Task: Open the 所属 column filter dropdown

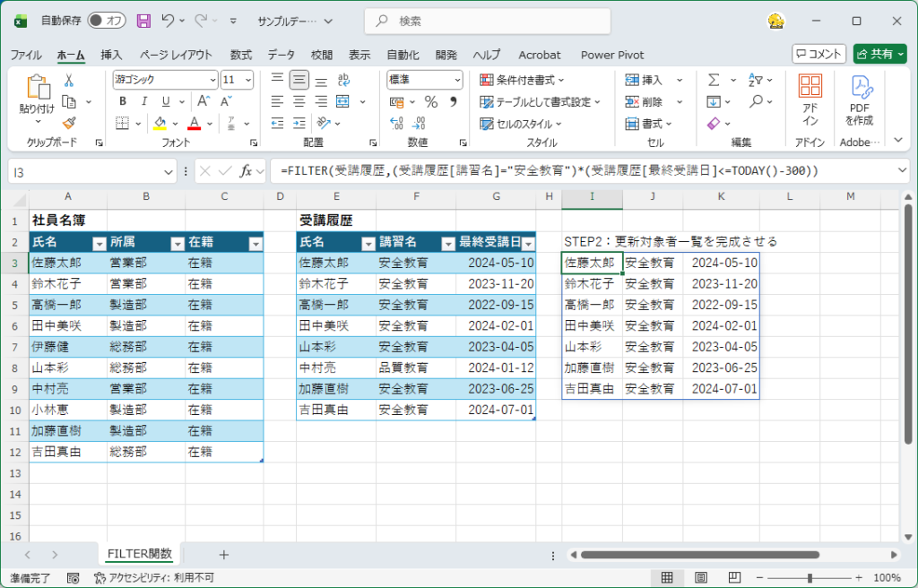Action: (178, 243)
